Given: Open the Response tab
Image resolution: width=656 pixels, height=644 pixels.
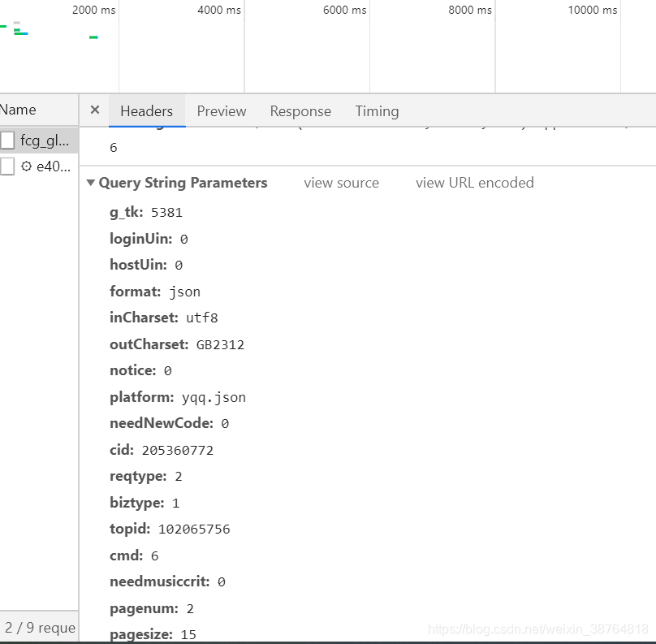Looking at the screenshot, I should [x=300, y=111].
